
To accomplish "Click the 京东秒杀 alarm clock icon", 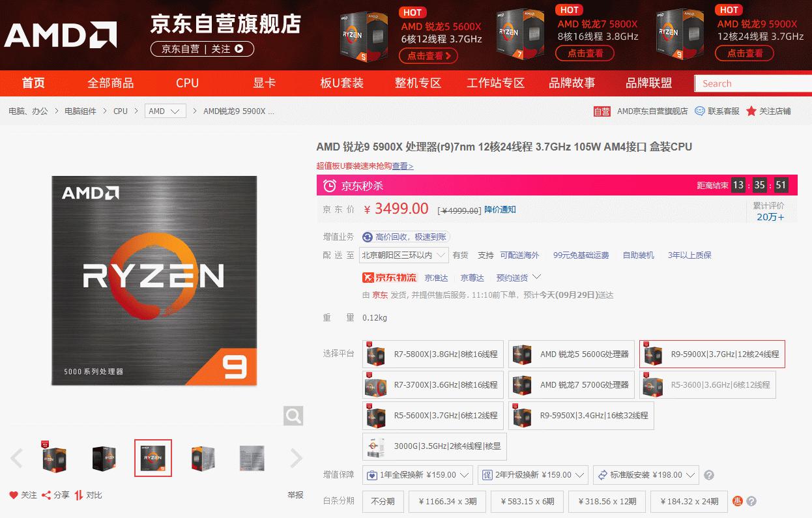I will pyautogui.click(x=330, y=186).
